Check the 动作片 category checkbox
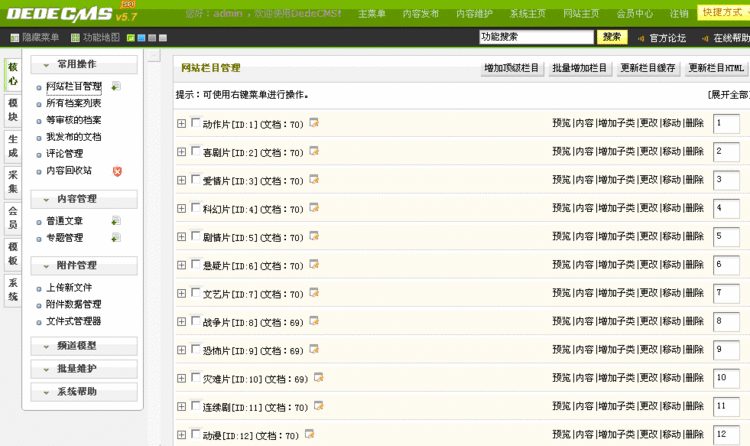This screenshot has width=750, height=446. pos(195,123)
